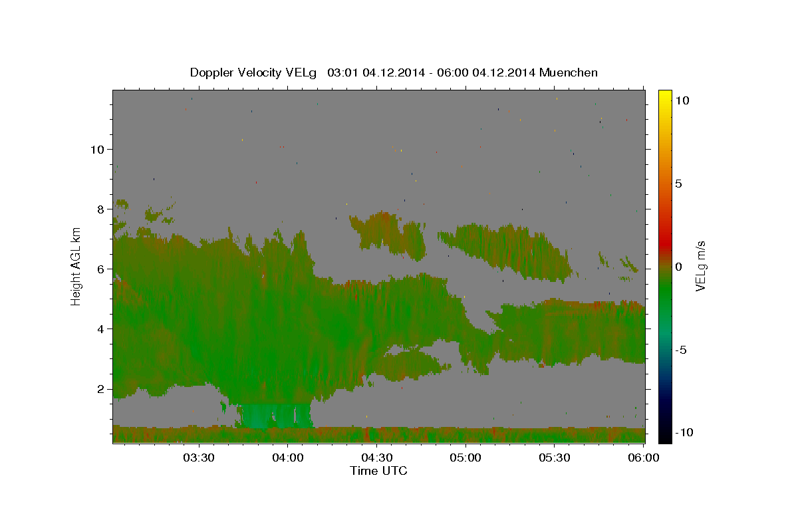Click the height axis label '6'
This screenshot has width=798, height=532.
tap(100, 269)
